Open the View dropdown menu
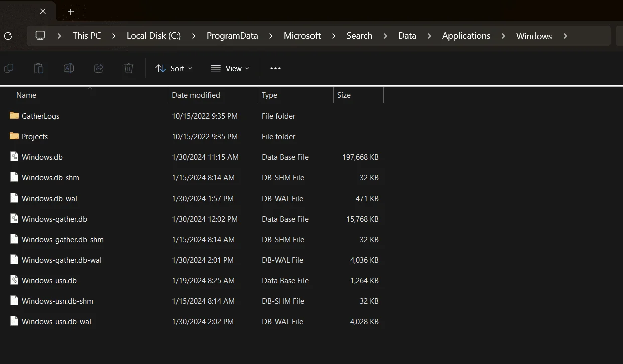The image size is (623, 364). 230,68
